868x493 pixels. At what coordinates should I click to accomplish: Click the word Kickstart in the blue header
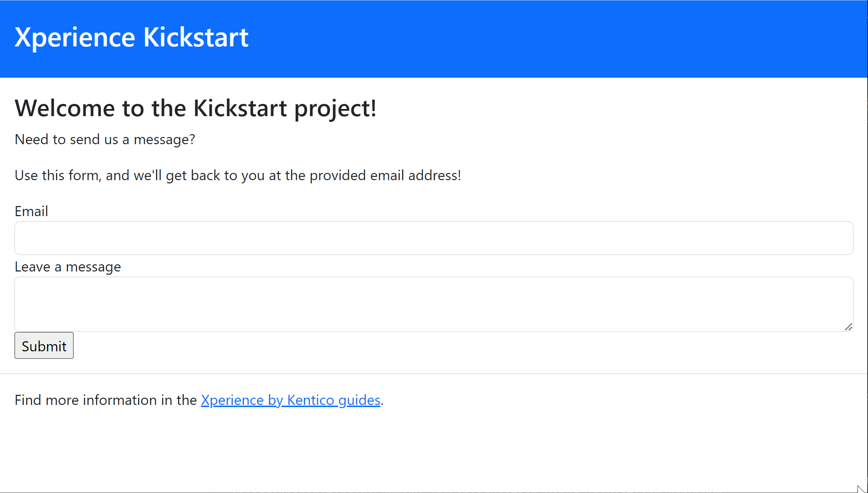196,37
